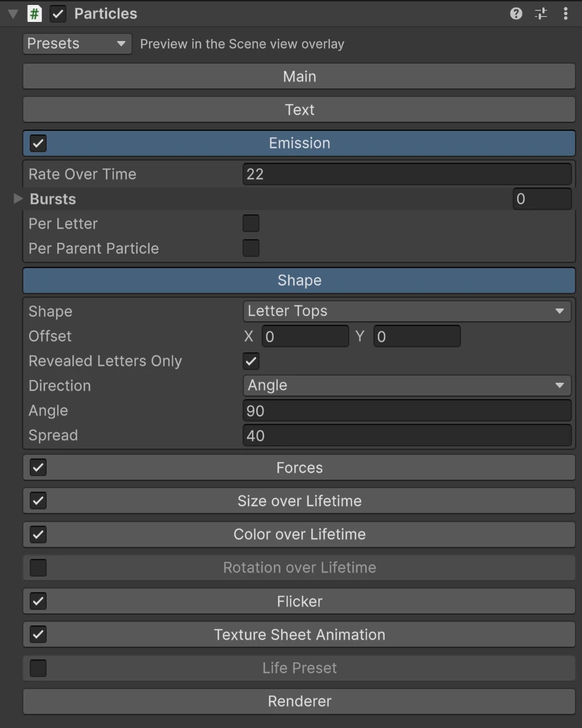The image size is (582, 728).
Task: Open the Shape dropdown showing Letter Tops
Action: 407,311
